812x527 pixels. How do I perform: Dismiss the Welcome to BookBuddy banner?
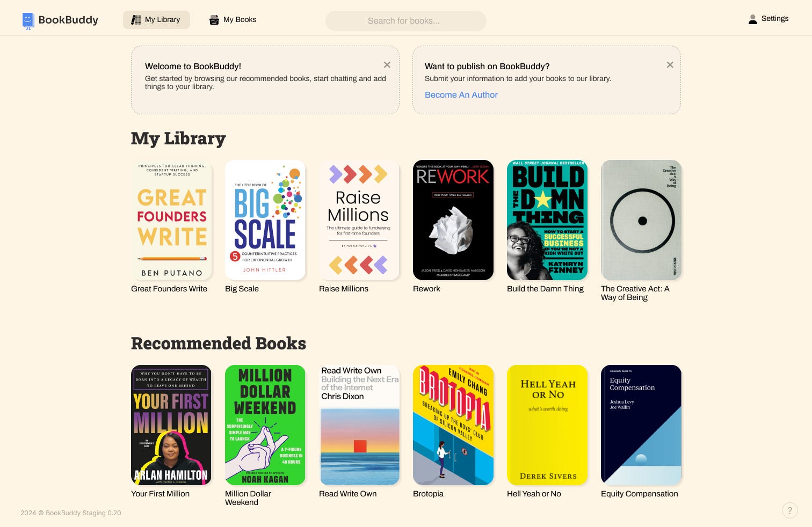click(387, 65)
